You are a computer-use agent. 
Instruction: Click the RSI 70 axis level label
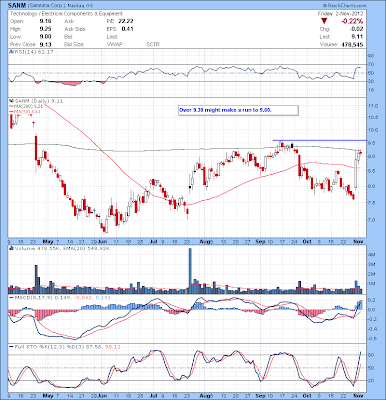(x=371, y=64)
